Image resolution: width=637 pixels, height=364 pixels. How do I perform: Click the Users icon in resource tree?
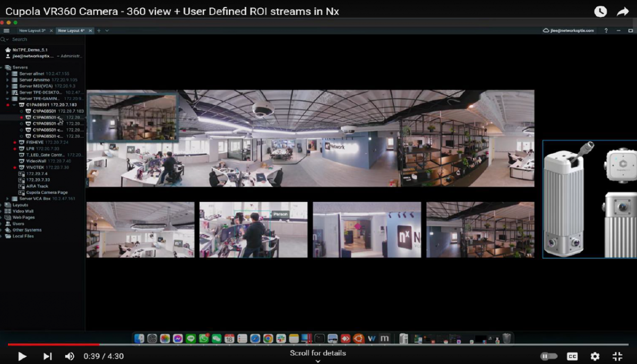point(8,223)
